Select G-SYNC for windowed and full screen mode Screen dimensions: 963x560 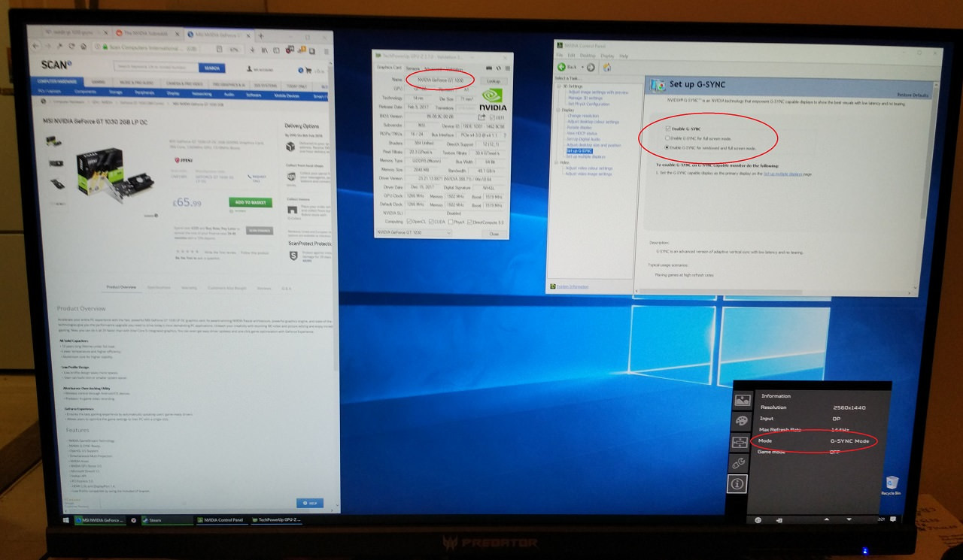[667, 147]
